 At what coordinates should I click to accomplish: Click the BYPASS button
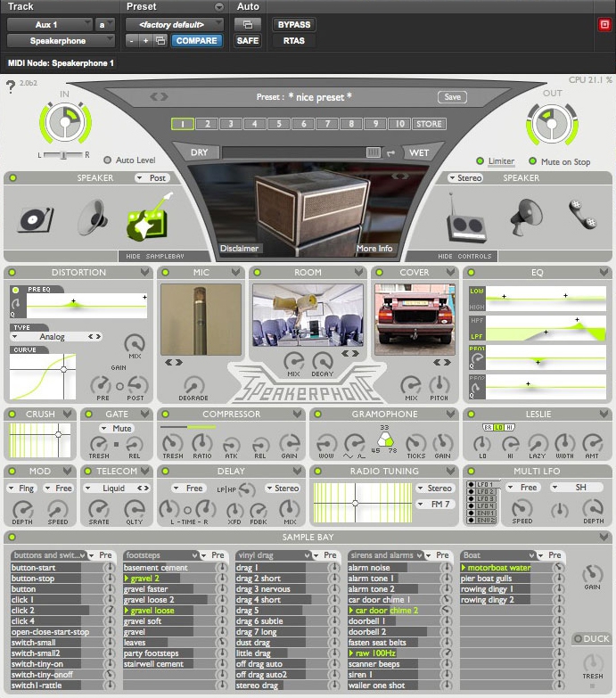tap(294, 24)
